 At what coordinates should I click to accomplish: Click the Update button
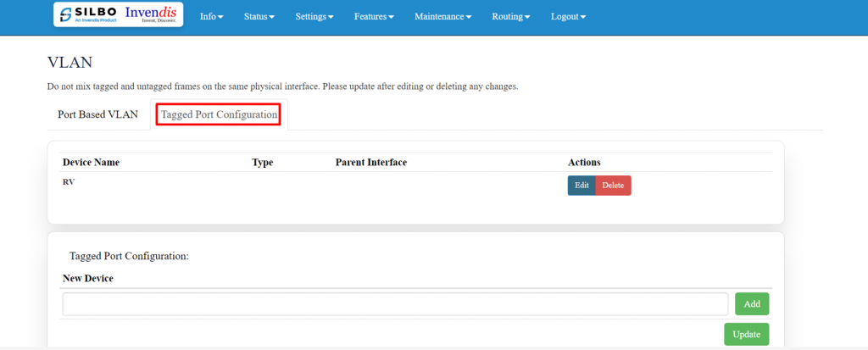[x=746, y=335]
